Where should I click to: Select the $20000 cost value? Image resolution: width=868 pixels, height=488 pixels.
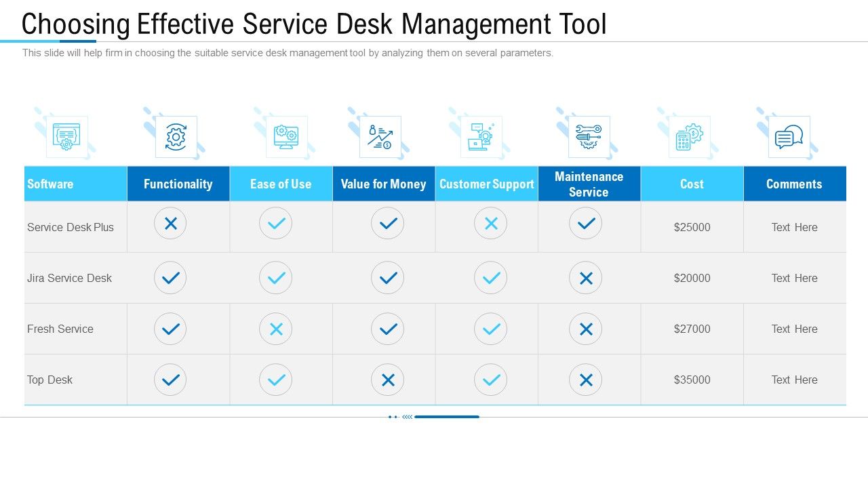click(692, 278)
